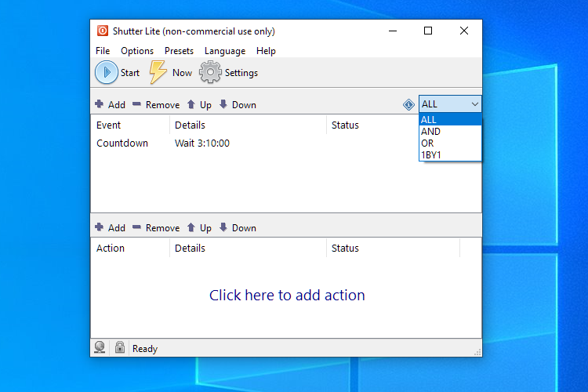Collapse the ALL combo box arrow
The width and height of the screenshot is (588, 392).
click(475, 104)
